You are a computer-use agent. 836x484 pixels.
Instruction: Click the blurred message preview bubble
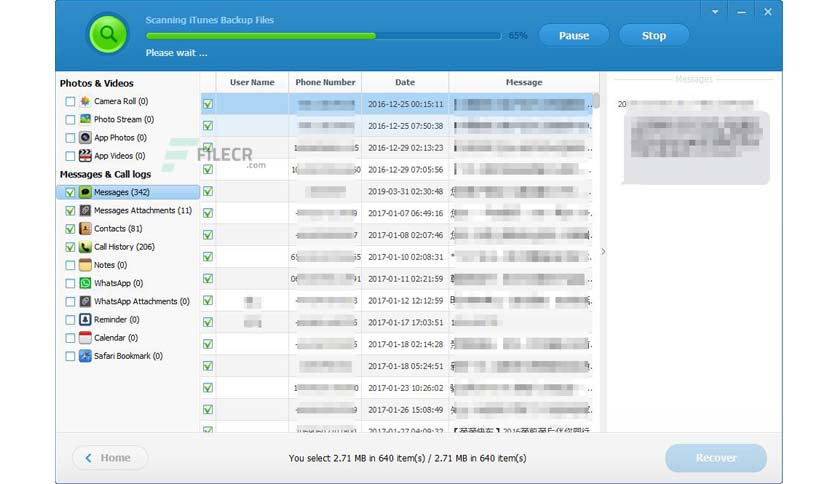click(x=696, y=148)
